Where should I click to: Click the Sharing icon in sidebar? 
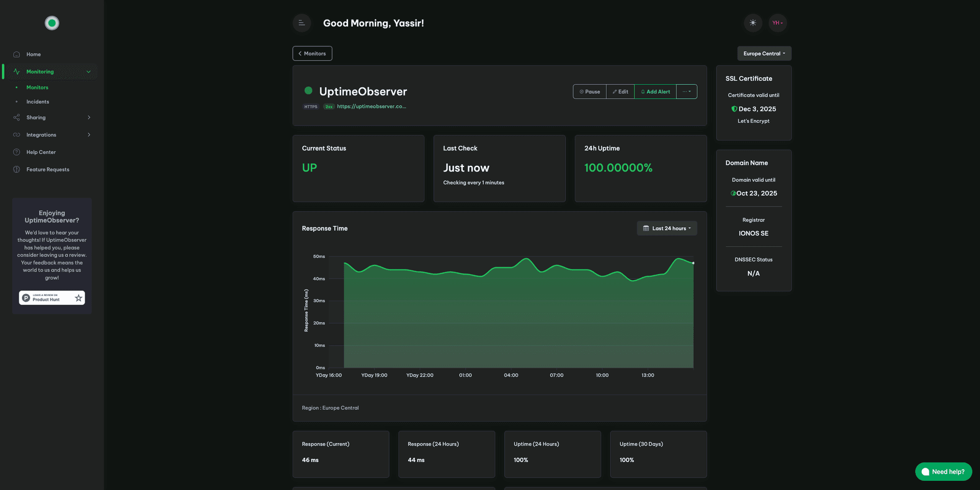coord(16,117)
